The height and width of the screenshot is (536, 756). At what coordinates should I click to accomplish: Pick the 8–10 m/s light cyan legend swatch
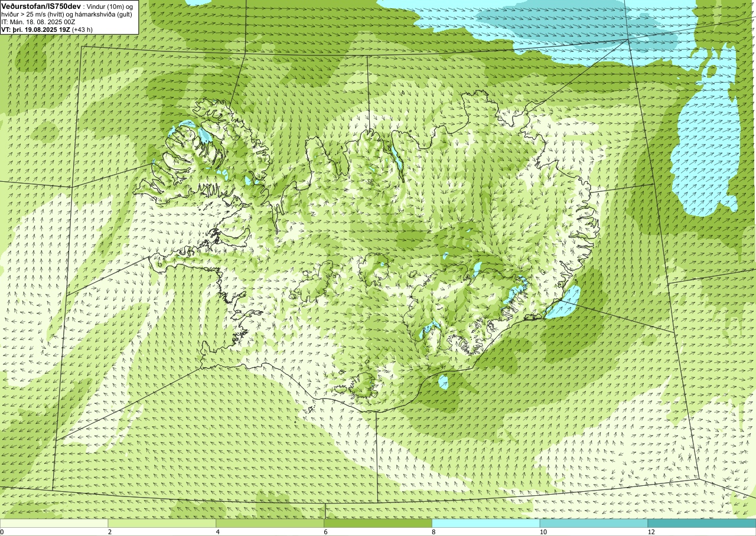point(486,523)
